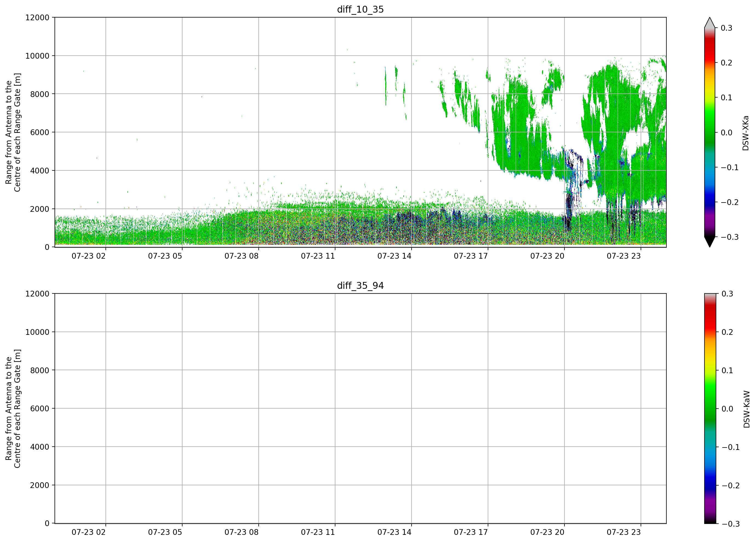Click the y-axis range label of diff_35_94 plot
This screenshot has height=542, width=756.
[x=13, y=409]
